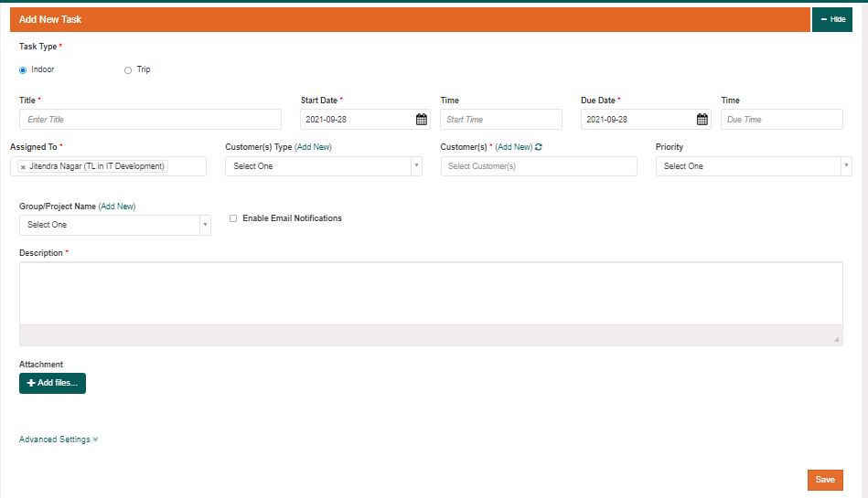868x498 pixels.
Task: Click the Description resize handle
Action: click(x=837, y=339)
